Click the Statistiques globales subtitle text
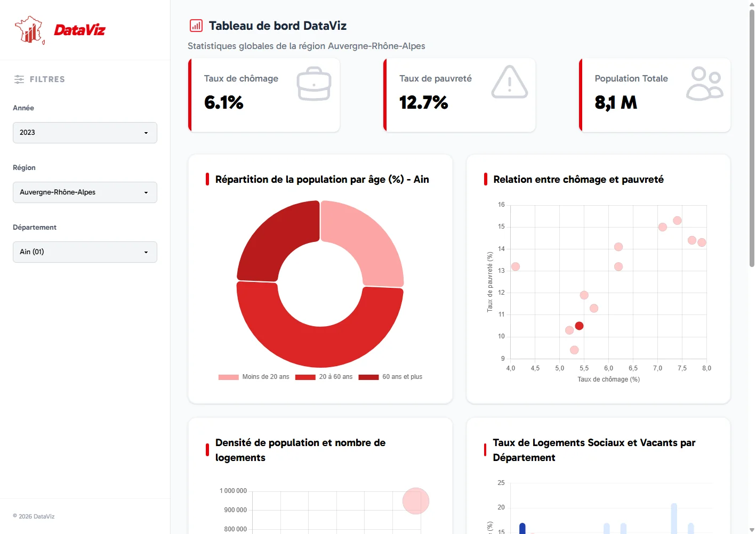 (x=307, y=46)
